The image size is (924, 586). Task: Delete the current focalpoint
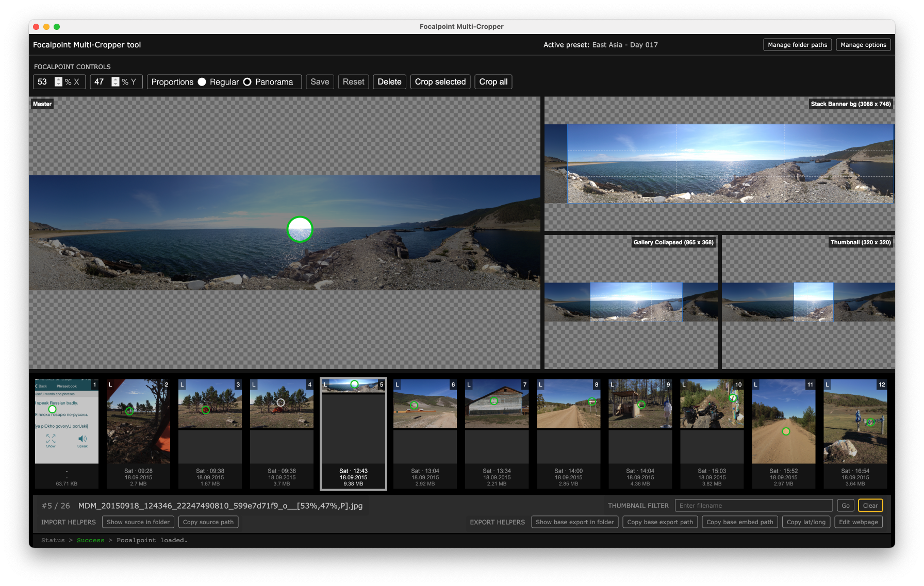(x=389, y=82)
